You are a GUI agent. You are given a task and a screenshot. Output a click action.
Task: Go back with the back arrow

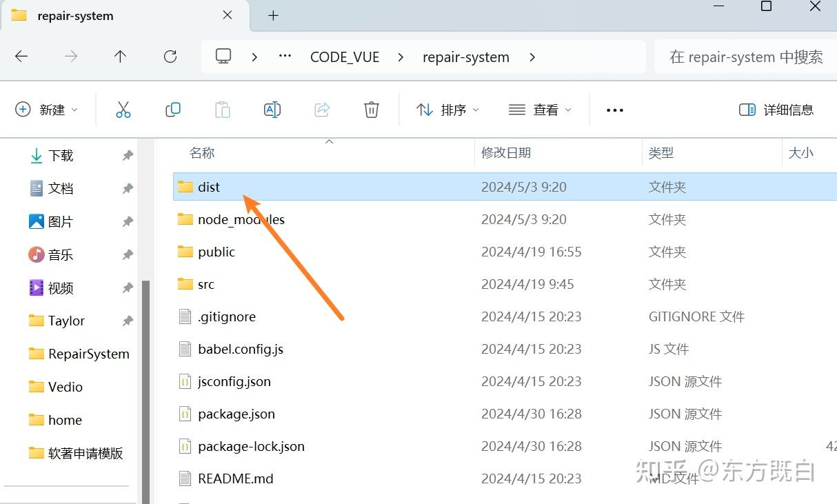(21, 57)
